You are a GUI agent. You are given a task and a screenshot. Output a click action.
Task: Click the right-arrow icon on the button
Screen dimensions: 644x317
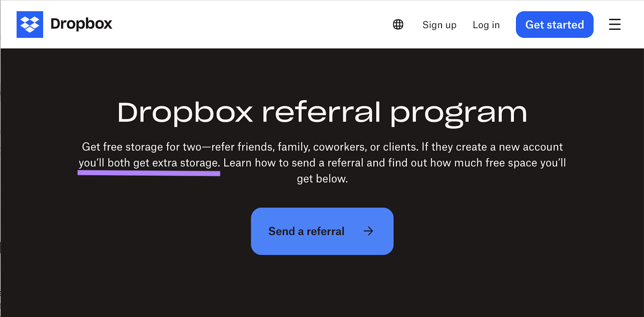tap(368, 231)
